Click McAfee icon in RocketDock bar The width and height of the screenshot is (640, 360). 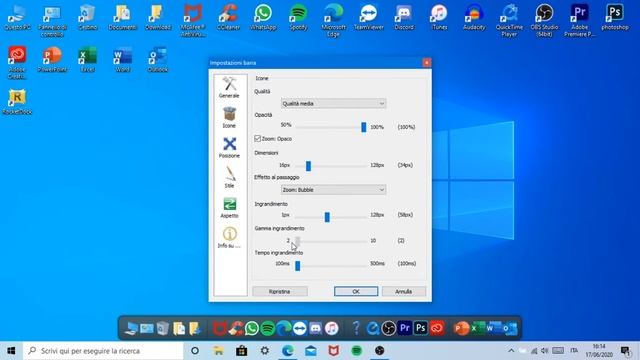(x=219, y=328)
